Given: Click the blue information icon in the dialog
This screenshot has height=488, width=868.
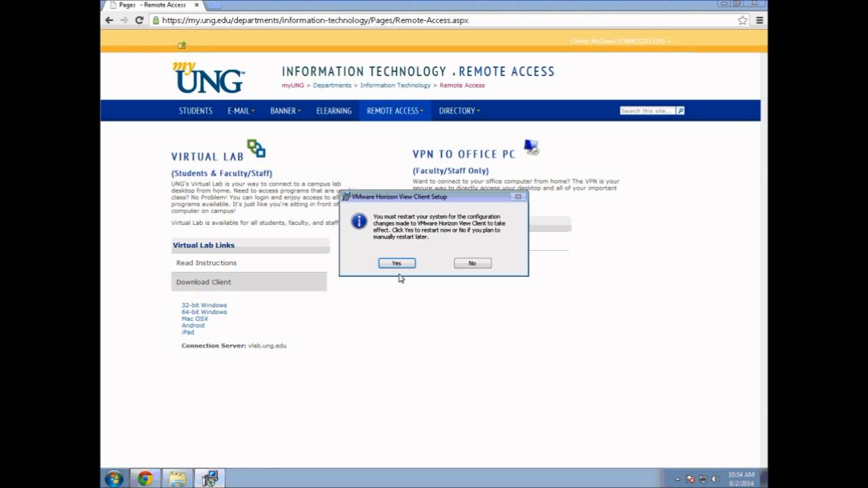Looking at the screenshot, I should pos(359,222).
